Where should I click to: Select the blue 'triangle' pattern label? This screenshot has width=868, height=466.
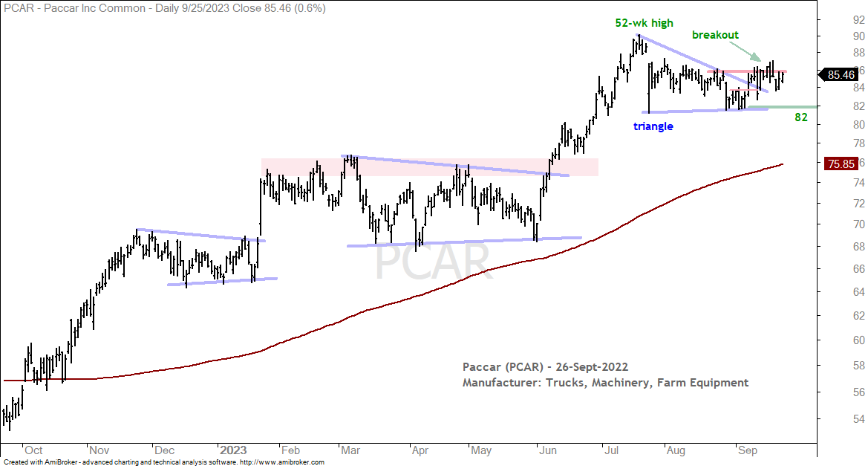653,126
